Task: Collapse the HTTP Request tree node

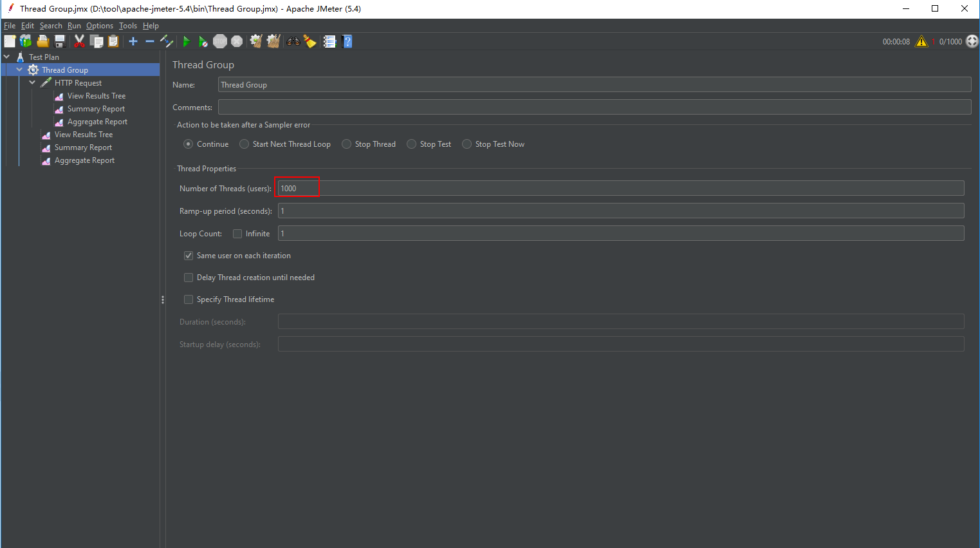Action: pyautogui.click(x=32, y=82)
